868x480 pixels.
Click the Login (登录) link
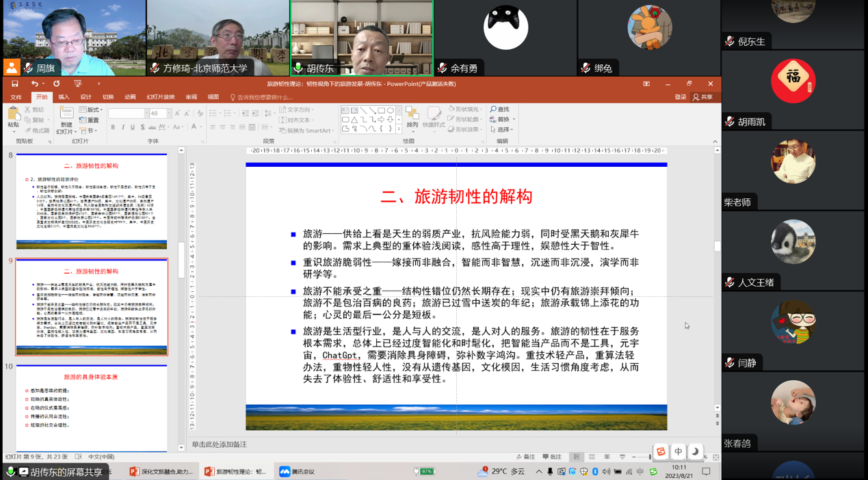(680, 97)
